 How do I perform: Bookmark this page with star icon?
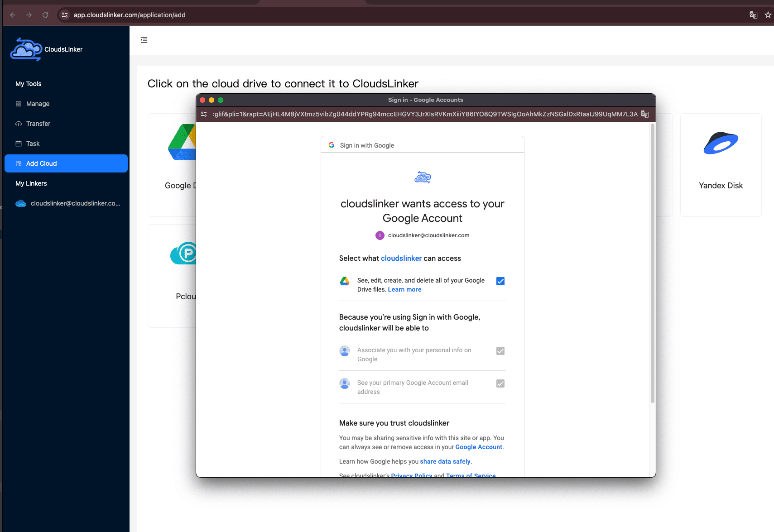[768, 15]
